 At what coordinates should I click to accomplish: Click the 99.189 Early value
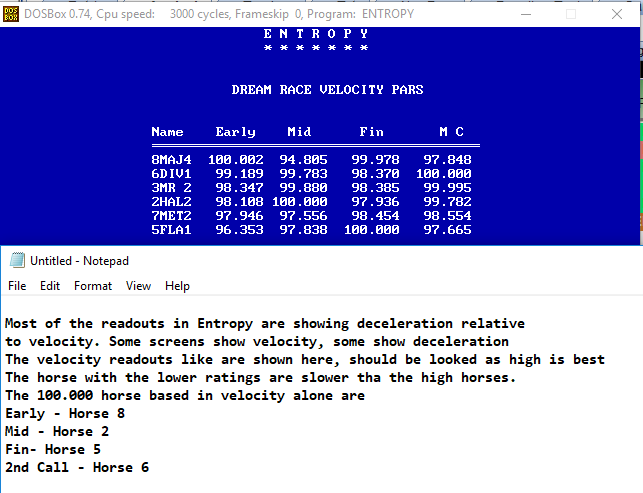coord(239,173)
